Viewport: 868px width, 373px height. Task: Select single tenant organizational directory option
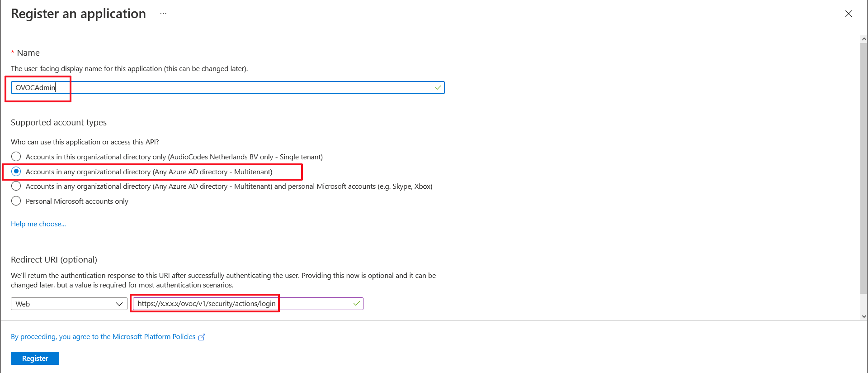pyautogui.click(x=16, y=157)
